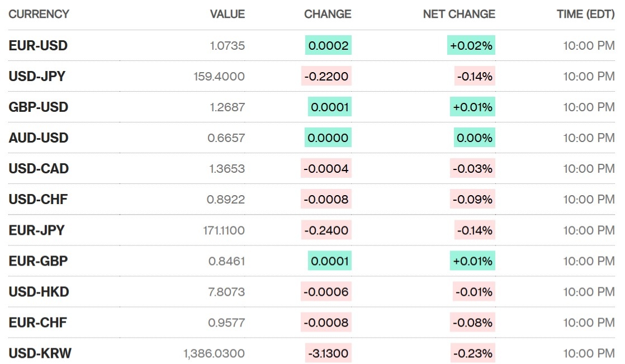
Task: Sort by the CURRENCY column header
Action: pos(39,14)
